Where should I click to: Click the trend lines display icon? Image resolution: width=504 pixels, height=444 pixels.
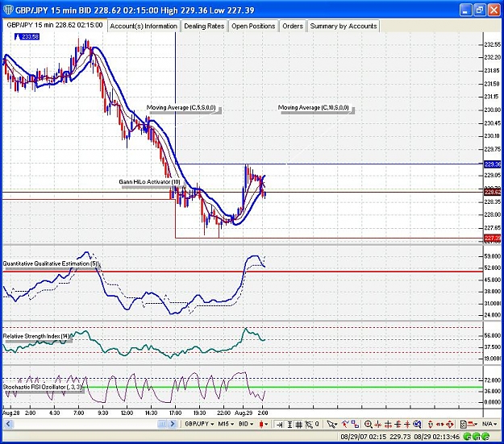(309, 425)
